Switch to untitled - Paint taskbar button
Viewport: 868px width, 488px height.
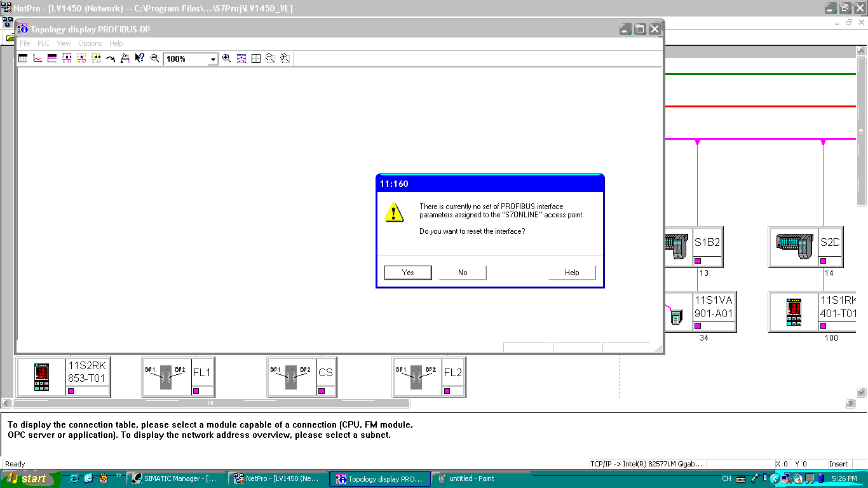481,478
